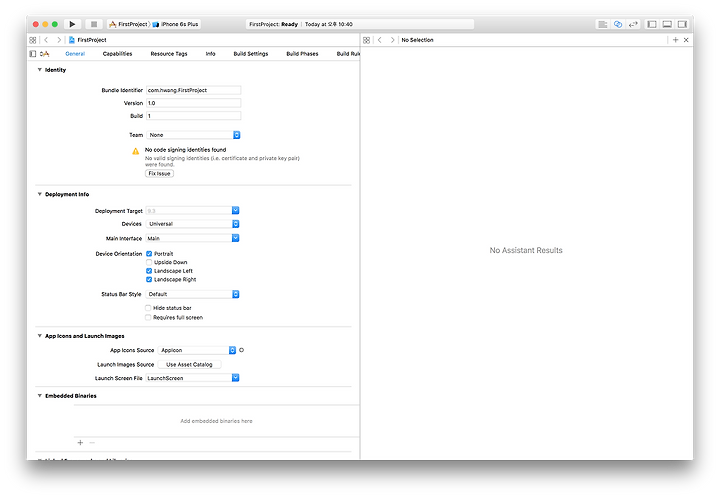Viewport: 720px width, 498px height.
Task: Click the Use Asset Catalog button
Action: coord(189,364)
